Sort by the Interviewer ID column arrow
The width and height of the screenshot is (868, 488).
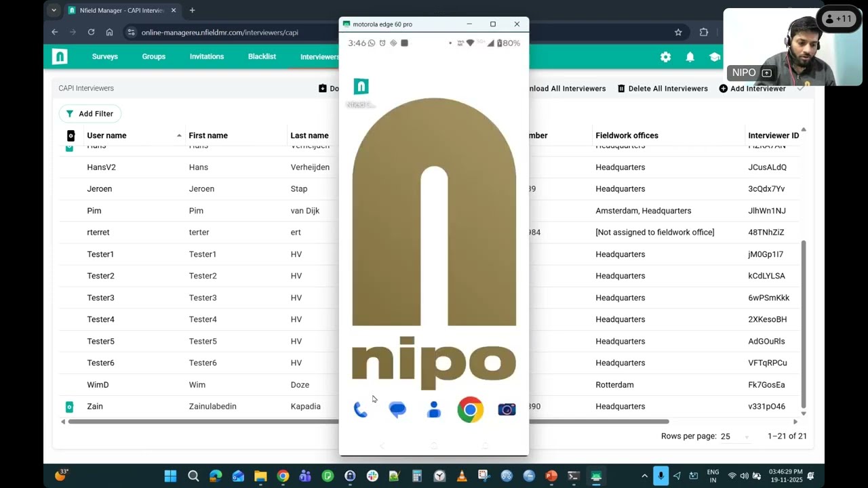[803, 130]
